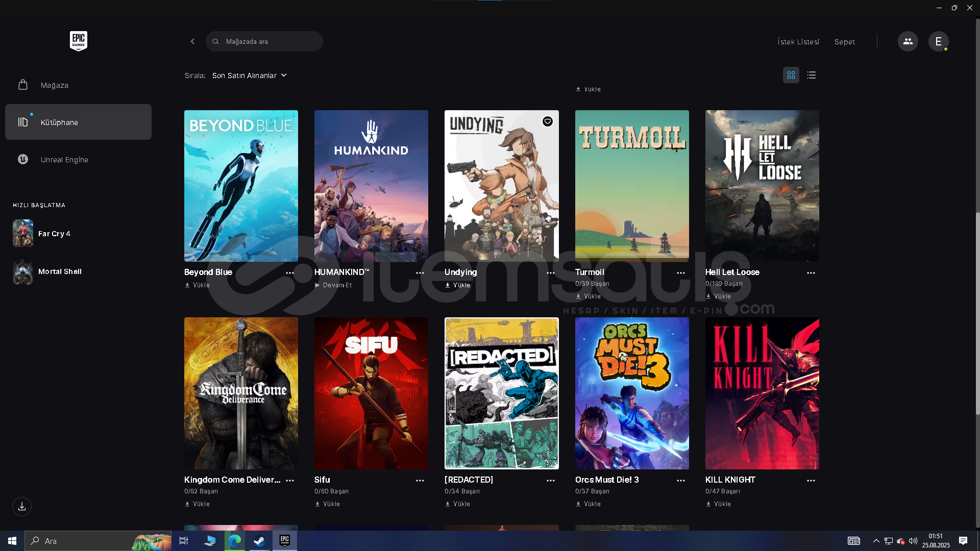Open Beyond Blue options menu (three dots)
Viewport: 980px width, 551px height.
(x=290, y=273)
